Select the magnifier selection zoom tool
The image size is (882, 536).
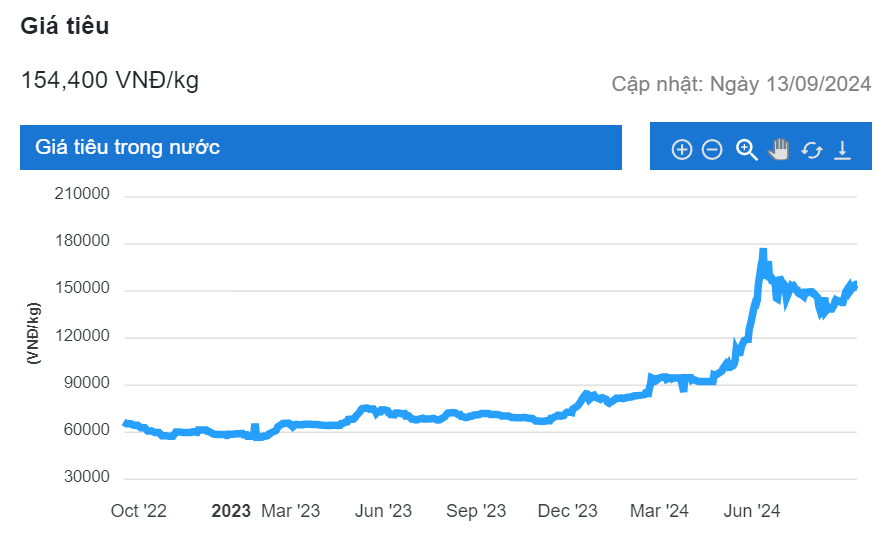pyautogui.click(x=746, y=150)
